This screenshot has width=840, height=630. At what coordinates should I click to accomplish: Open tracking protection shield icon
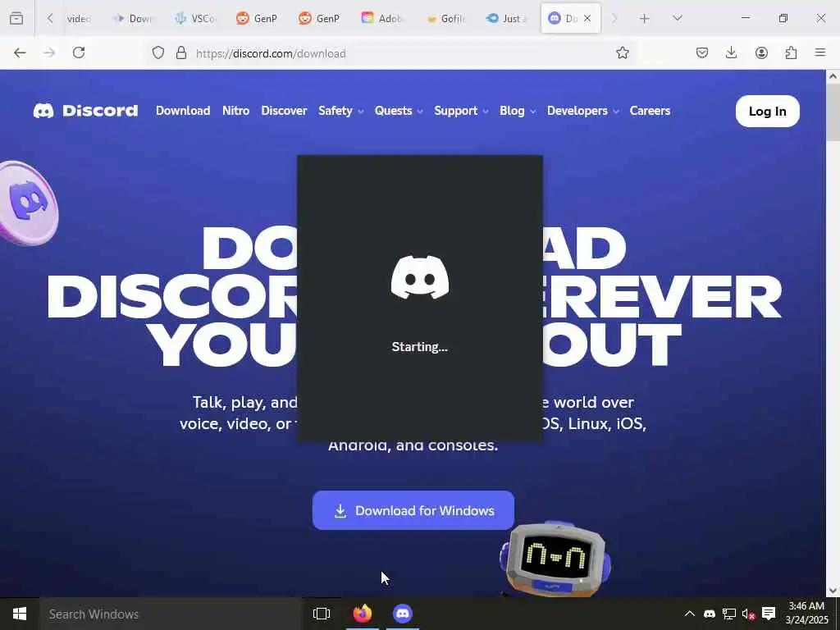[x=158, y=52]
